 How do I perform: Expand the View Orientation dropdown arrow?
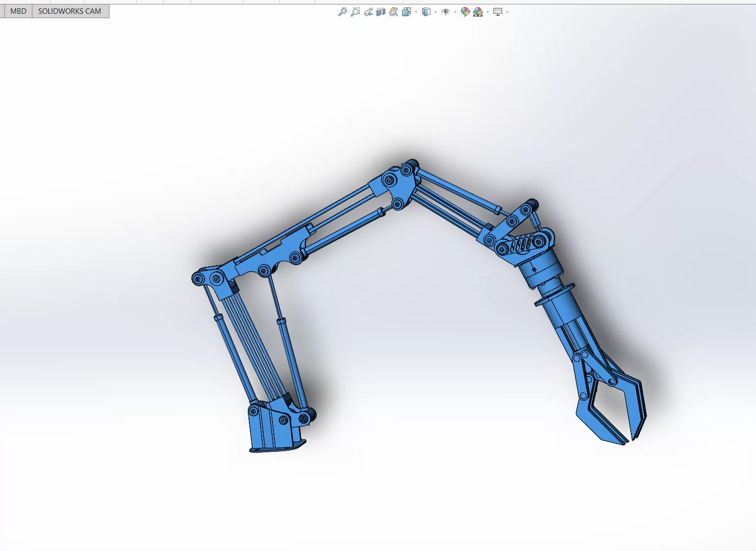click(x=416, y=12)
